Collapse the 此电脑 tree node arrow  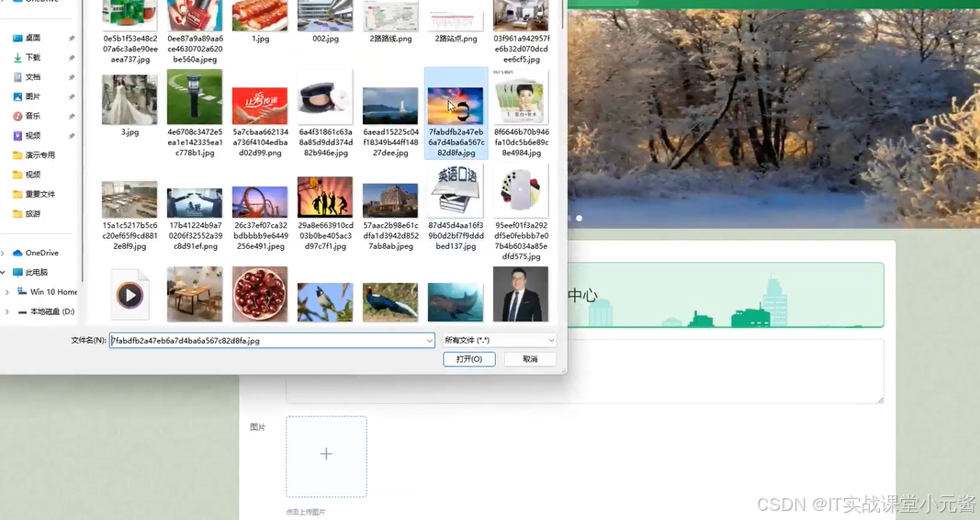click(x=3, y=273)
